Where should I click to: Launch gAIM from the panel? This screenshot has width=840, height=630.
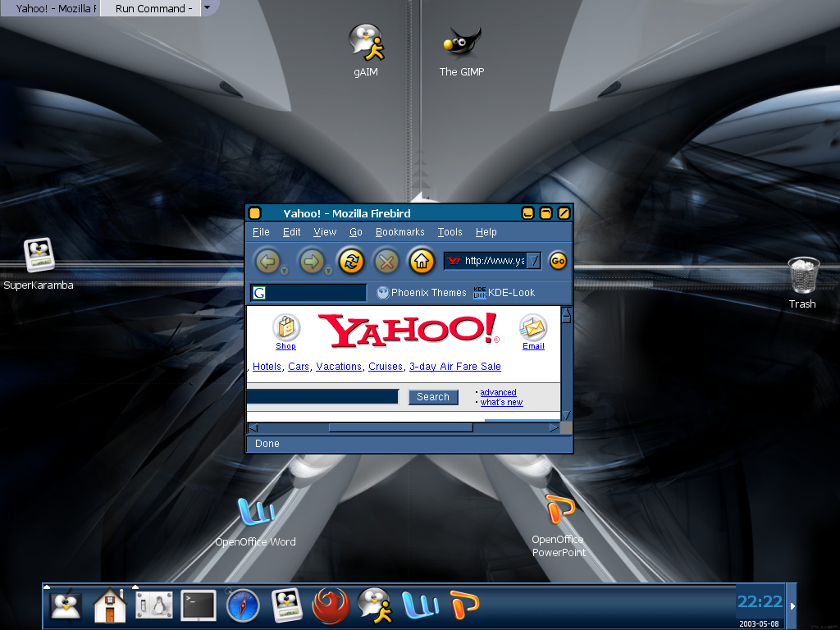point(376,605)
